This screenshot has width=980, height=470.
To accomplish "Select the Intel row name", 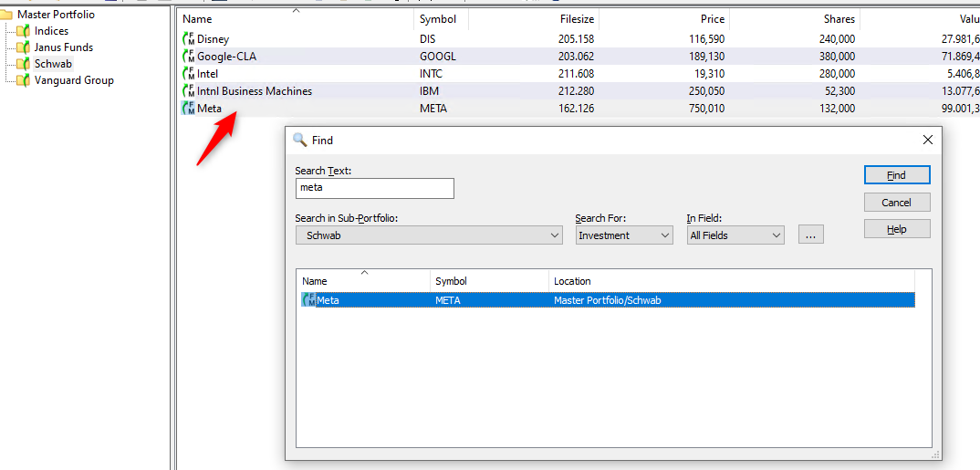I will (207, 74).
